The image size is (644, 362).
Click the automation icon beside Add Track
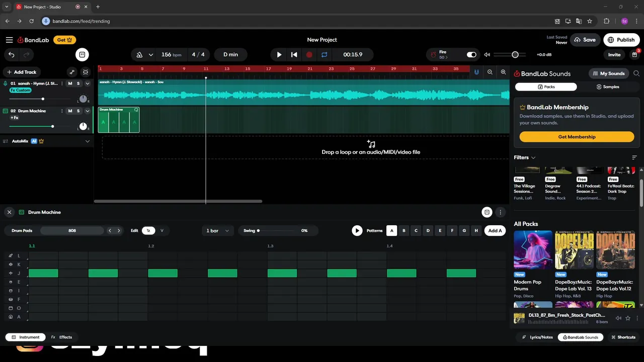72,72
